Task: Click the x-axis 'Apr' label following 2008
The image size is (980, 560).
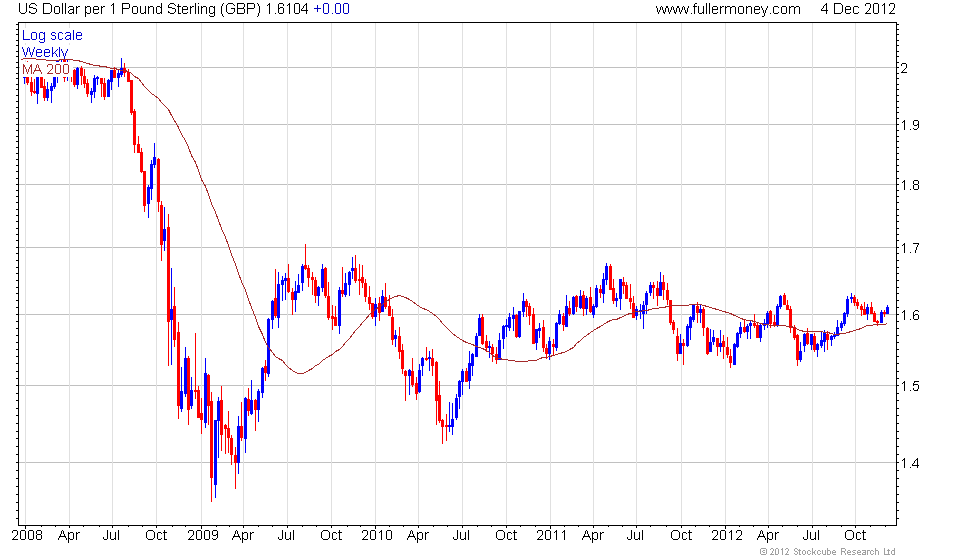Action: (x=69, y=536)
